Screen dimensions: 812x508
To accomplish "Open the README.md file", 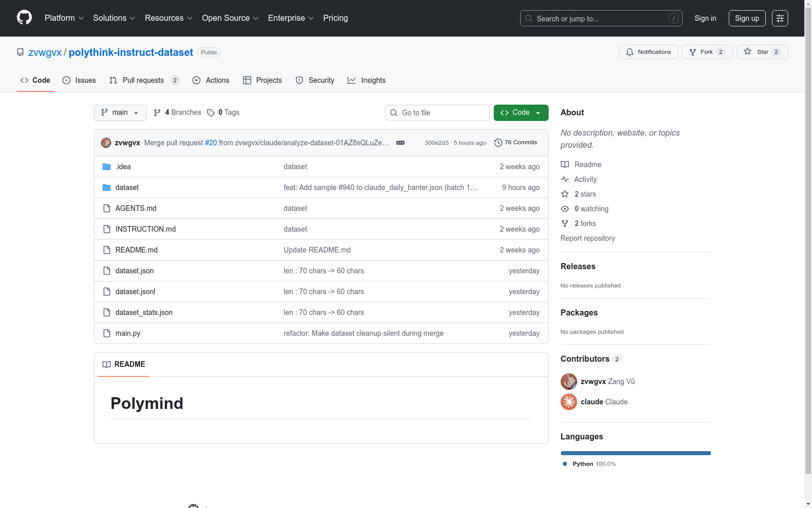I will click(137, 250).
